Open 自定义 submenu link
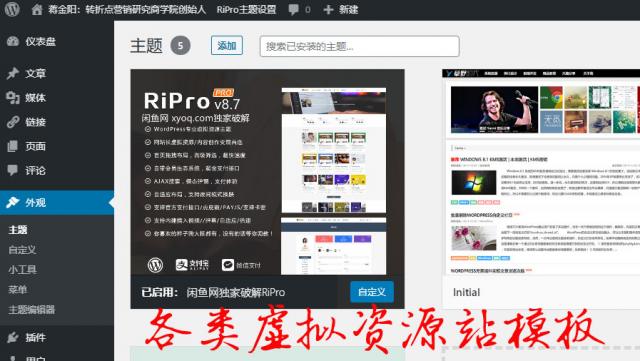This screenshot has width=640, height=361. pyautogui.click(x=22, y=250)
